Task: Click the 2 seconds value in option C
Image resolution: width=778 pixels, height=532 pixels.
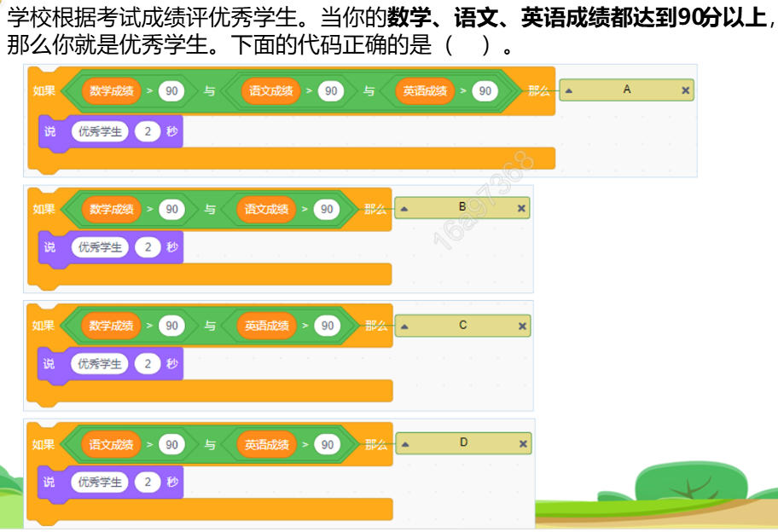Action: tap(148, 364)
